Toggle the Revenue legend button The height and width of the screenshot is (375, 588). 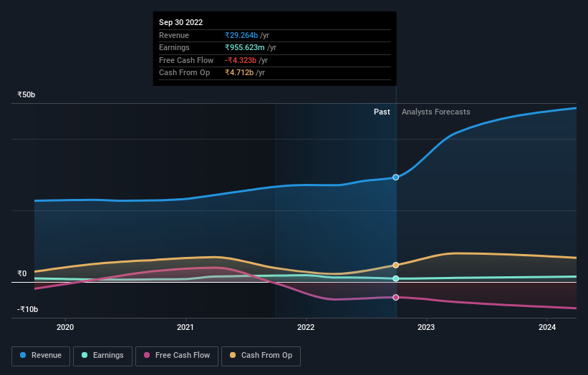41,356
